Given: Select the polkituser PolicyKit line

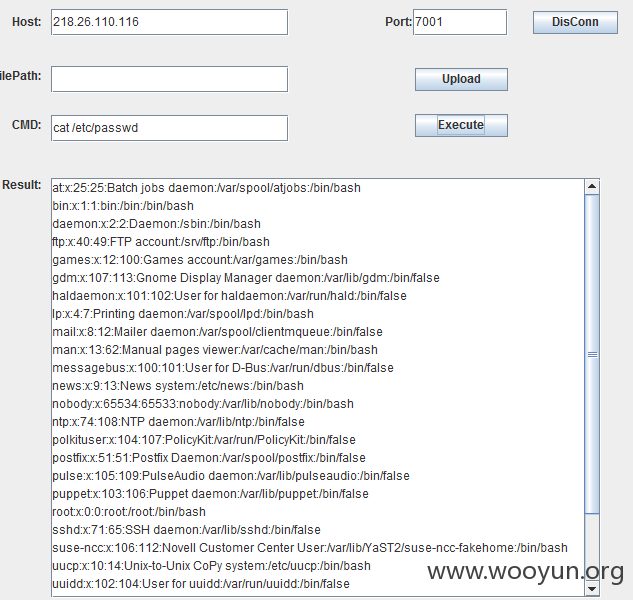Looking at the screenshot, I should pos(204,440).
